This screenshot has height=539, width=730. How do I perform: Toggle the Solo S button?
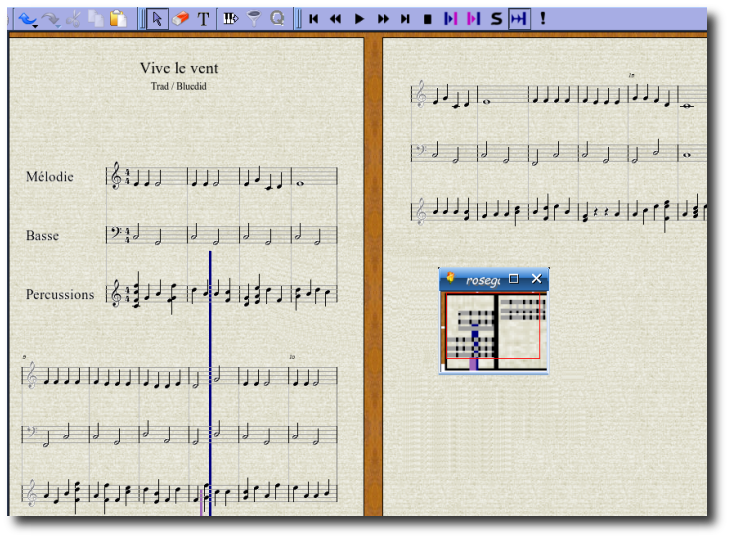[496, 19]
